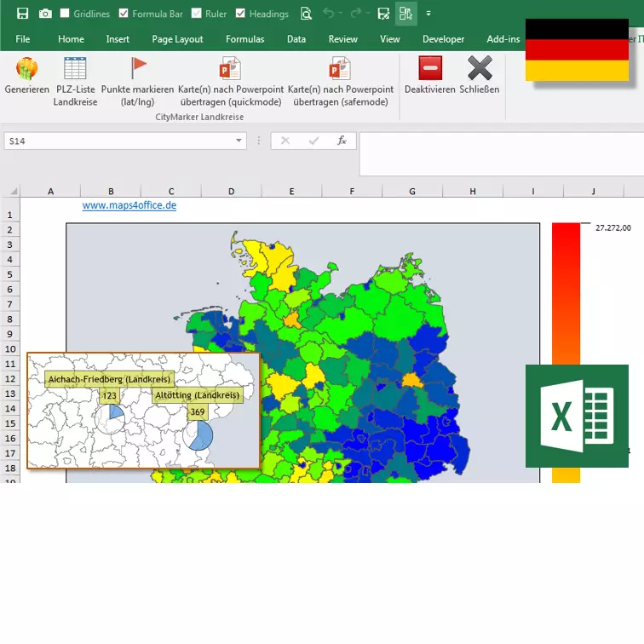Switch to the Page Layout tab

tap(177, 39)
